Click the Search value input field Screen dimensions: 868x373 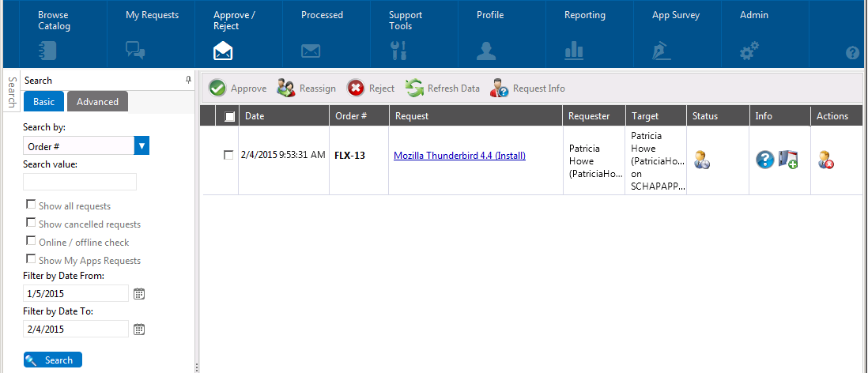coord(80,182)
